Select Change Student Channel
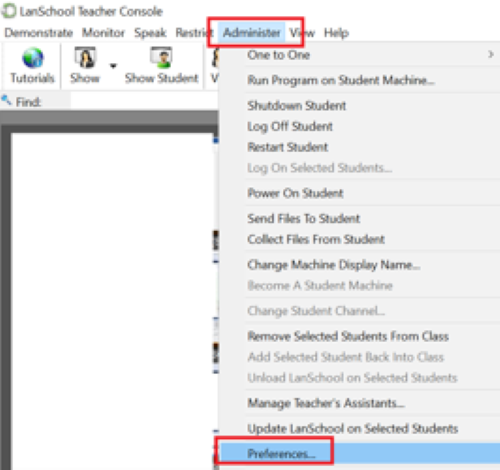Viewport: 500px width, 470px height. coord(316,311)
